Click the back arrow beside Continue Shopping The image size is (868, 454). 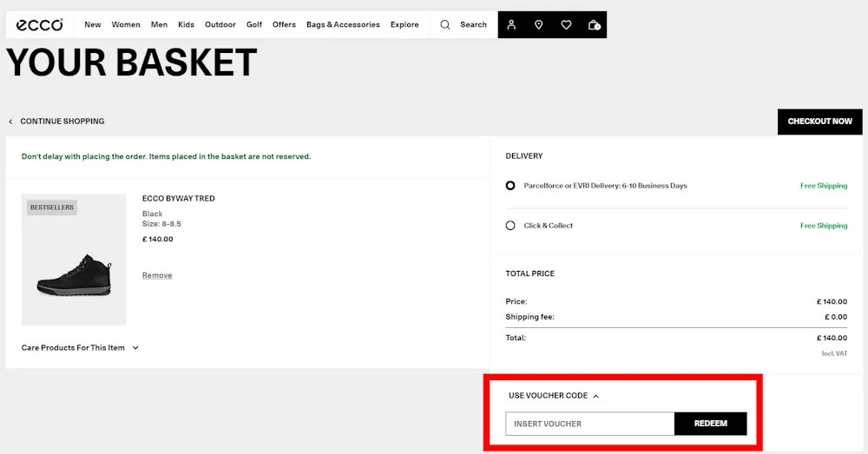(x=10, y=122)
